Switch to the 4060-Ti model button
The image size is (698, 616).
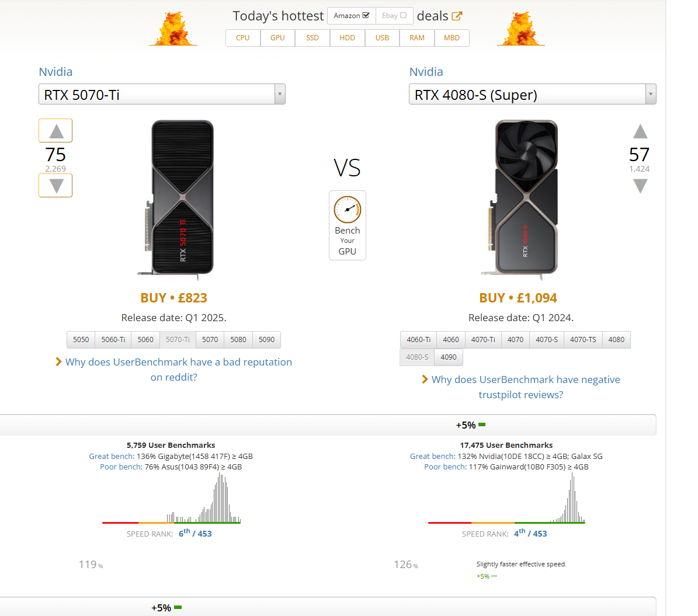[x=418, y=340]
